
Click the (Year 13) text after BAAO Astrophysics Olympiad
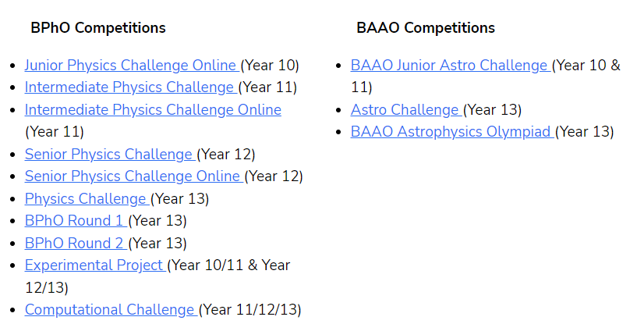point(585,132)
